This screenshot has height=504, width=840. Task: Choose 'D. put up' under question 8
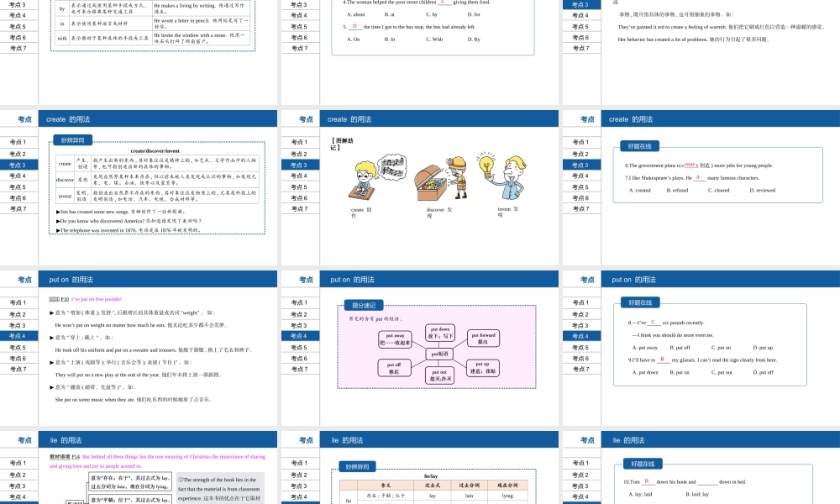(763, 348)
